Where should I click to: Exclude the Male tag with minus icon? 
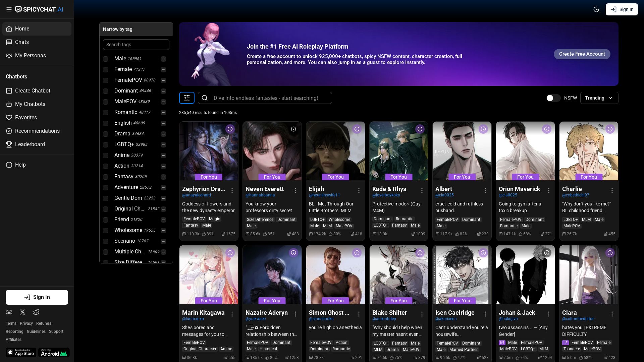coord(163,59)
